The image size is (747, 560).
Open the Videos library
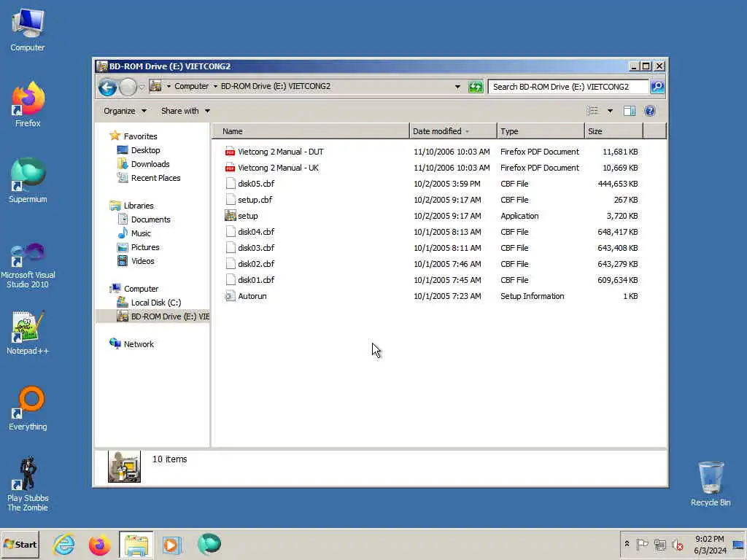(142, 261)
